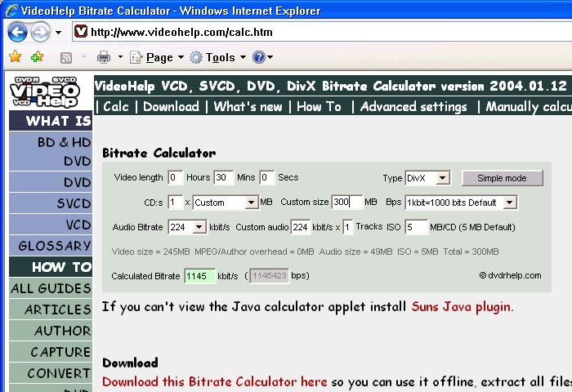Open the recent pages dropdown next to Forward

(x=58, y=33)
